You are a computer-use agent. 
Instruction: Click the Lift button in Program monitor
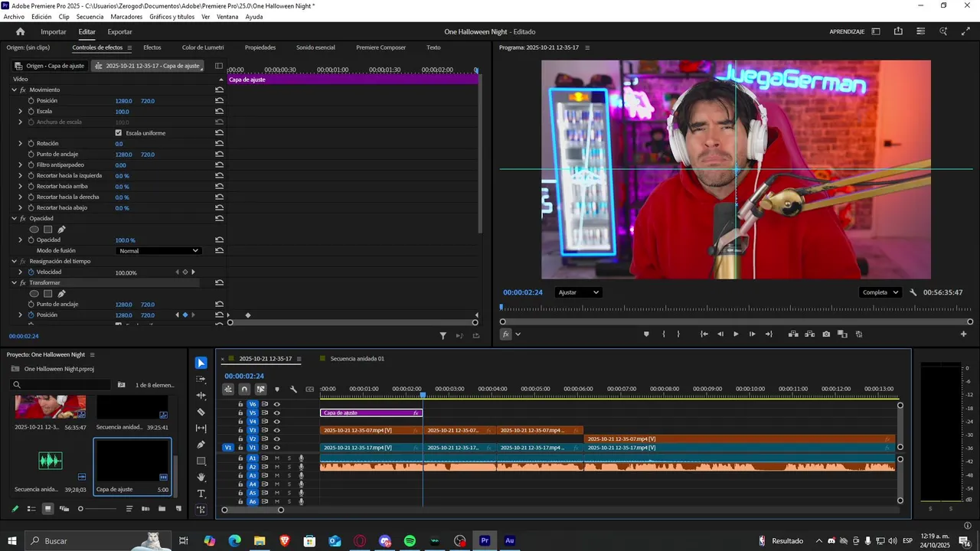[793, 334]
